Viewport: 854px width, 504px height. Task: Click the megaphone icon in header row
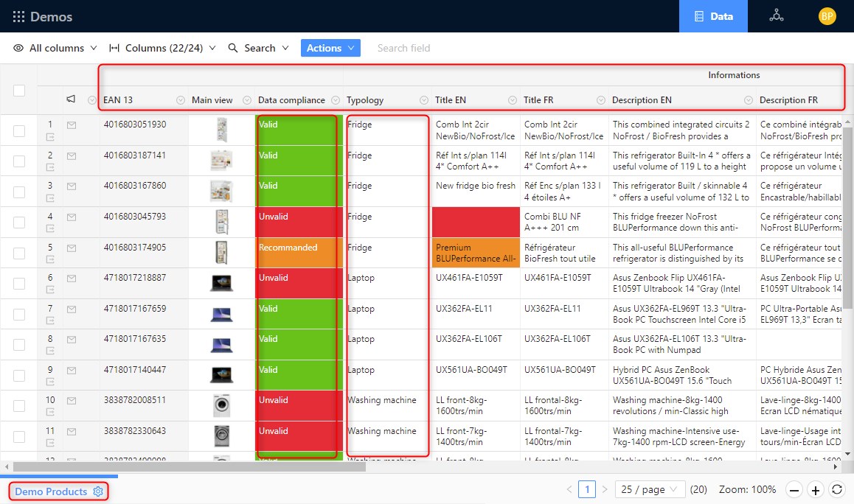(x=72, y=99)
